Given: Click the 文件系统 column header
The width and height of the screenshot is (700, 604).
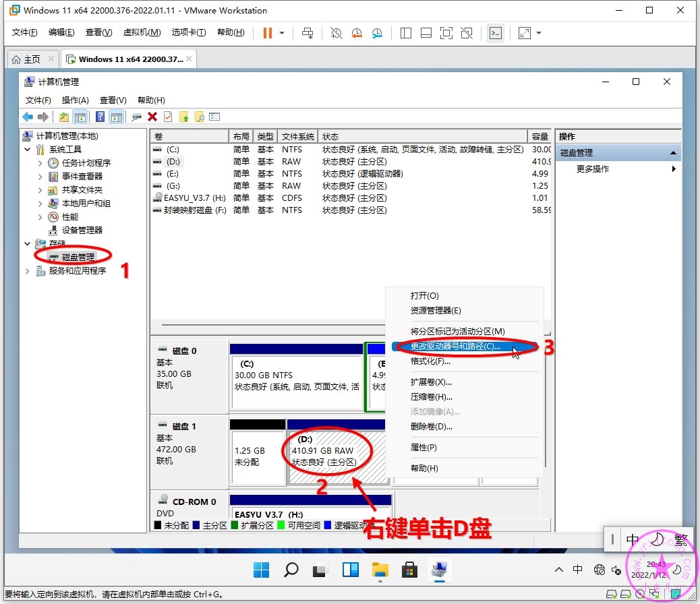Looking at the screenshot, I should coord(298,137).
